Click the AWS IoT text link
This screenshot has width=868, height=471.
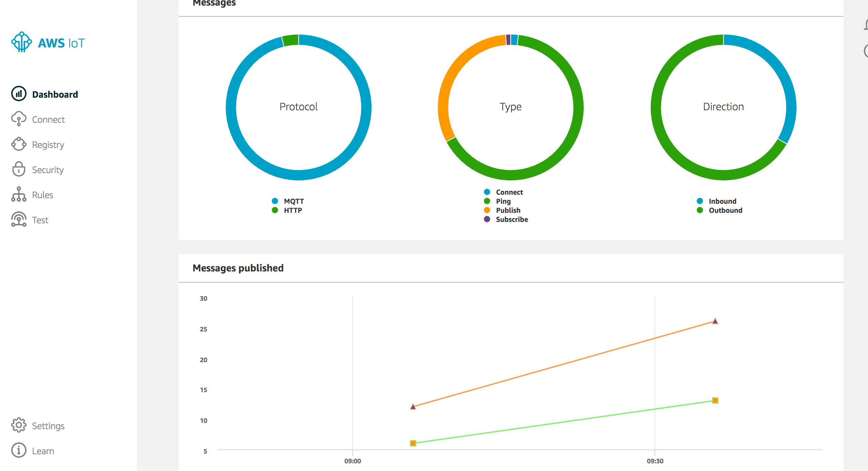61,43
